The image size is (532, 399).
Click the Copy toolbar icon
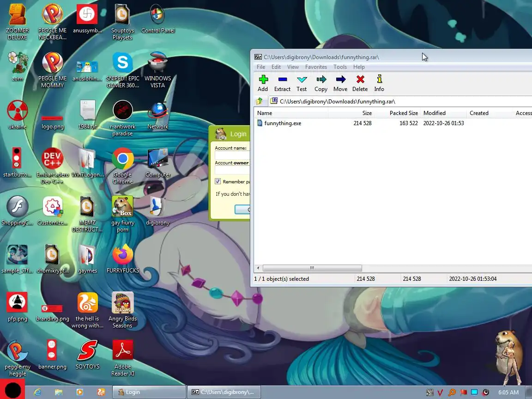[321, 83]
